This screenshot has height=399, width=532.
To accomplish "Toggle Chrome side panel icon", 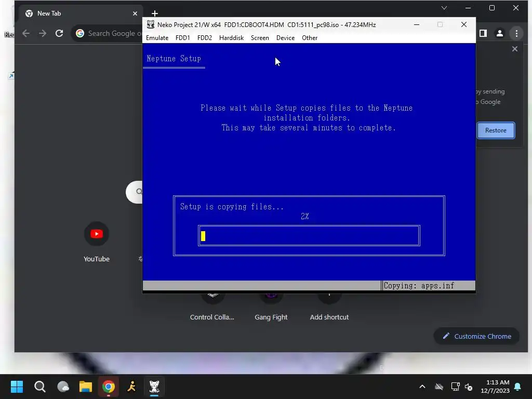I will pos(483,33).
